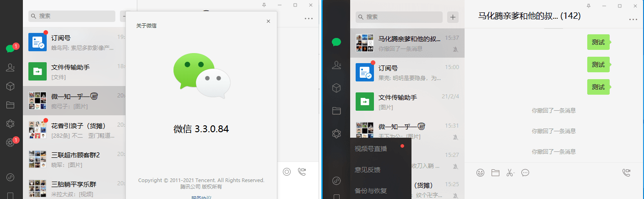Select the scissors screenshot tool
The image size is (644, 199).
(509, 172)
